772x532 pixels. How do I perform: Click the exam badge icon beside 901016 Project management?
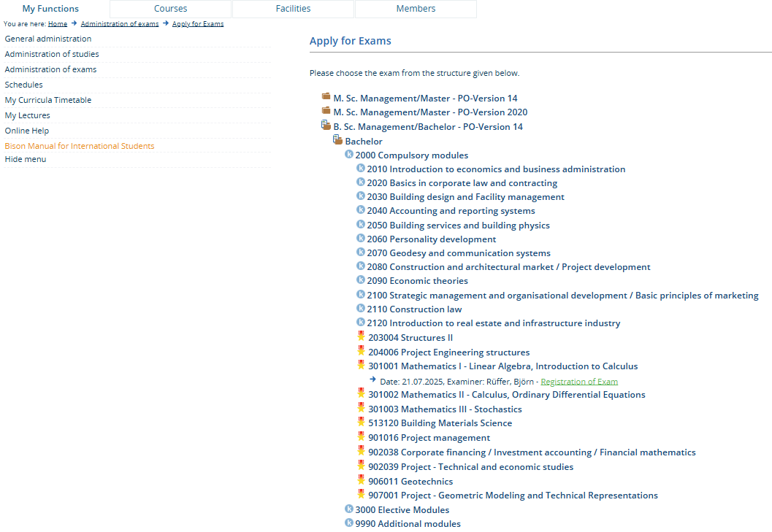(x=362, y=436)
